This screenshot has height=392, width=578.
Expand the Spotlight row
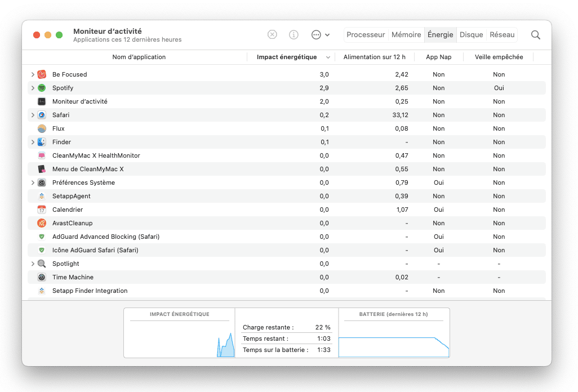33,264
